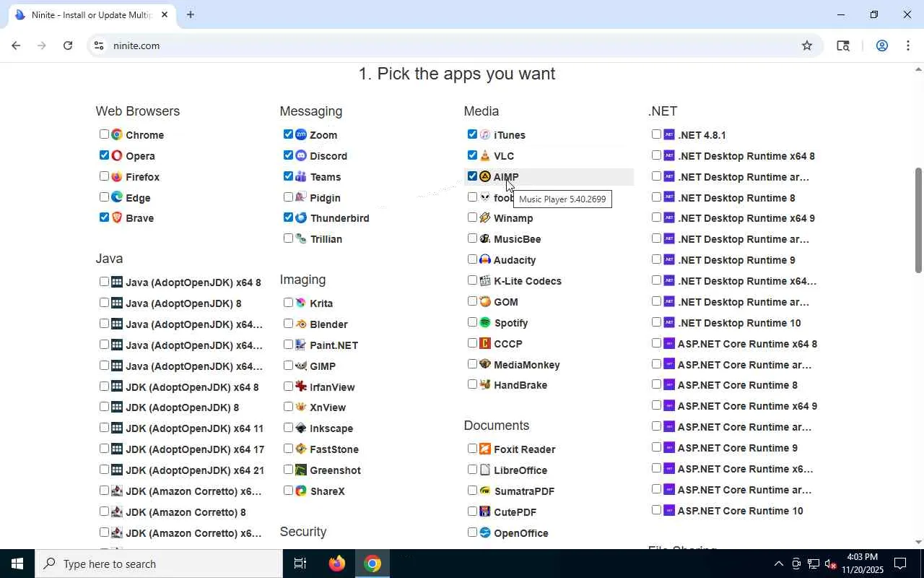924x578 pixels.
Task: Open a new browser tab
Action: click(190, 14)
